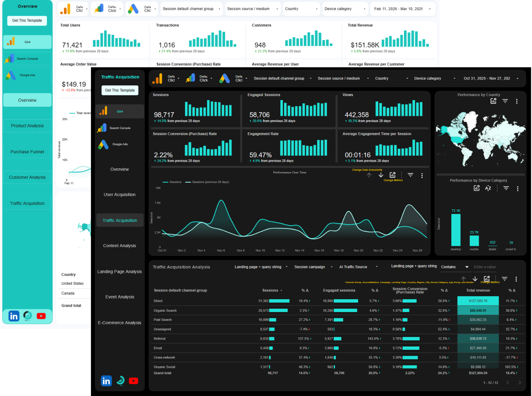Screen dimensions: 532x396
Task: Click A-Z sort icon on Device Category chart
Action: tap(488, 188)
